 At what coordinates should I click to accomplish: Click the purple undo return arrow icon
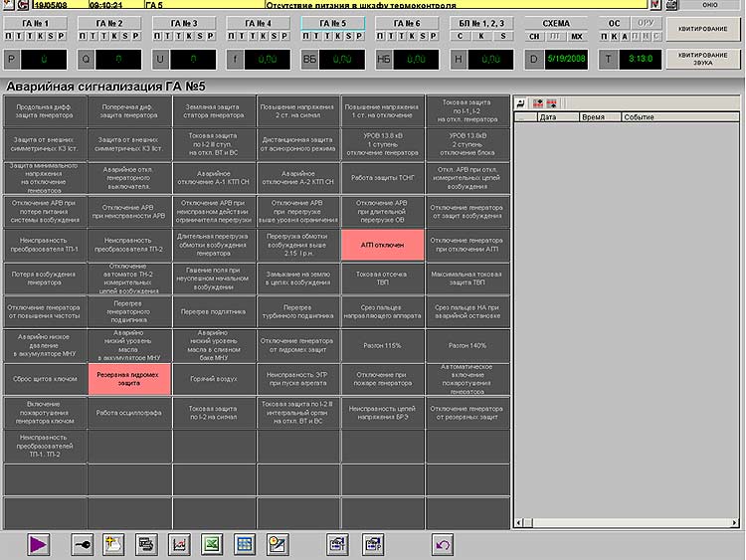coord(444,543)
